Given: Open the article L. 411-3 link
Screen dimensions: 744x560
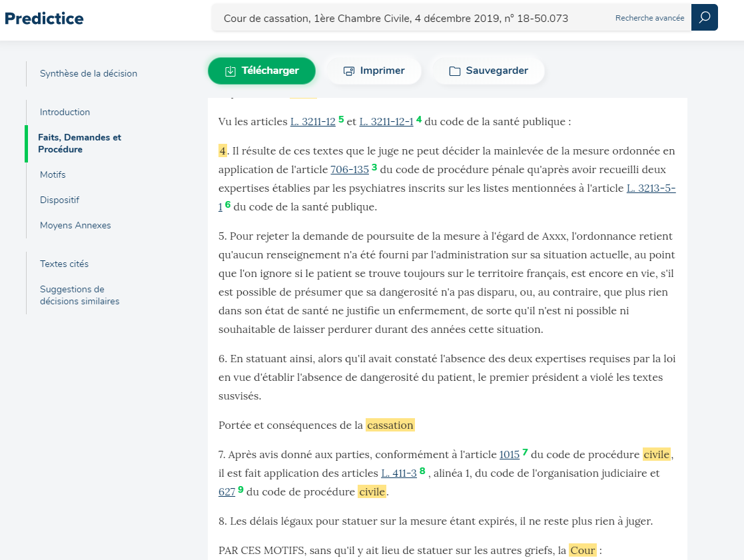Looking at the screenshot, I should [398, 473].
